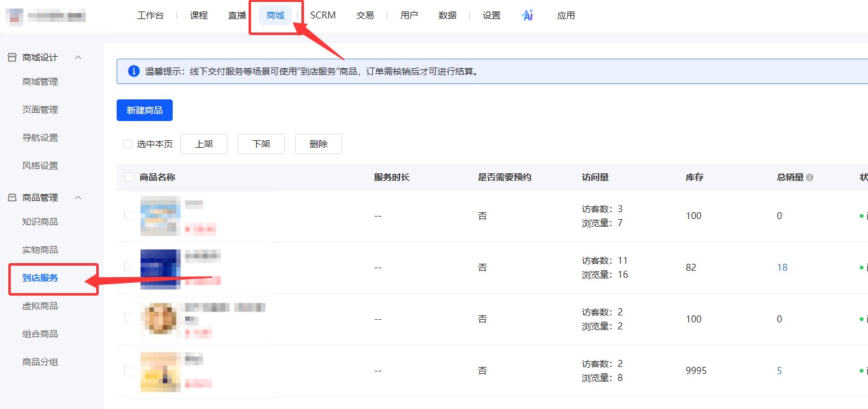
Task: Open 风格设置 in the sidebar
Action: (x=40, y=166)
